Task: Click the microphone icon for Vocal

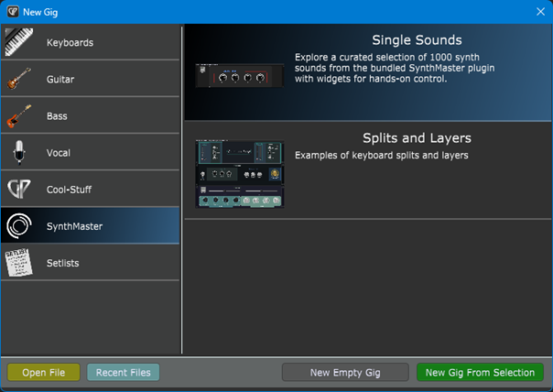Action: click(19, 152)
